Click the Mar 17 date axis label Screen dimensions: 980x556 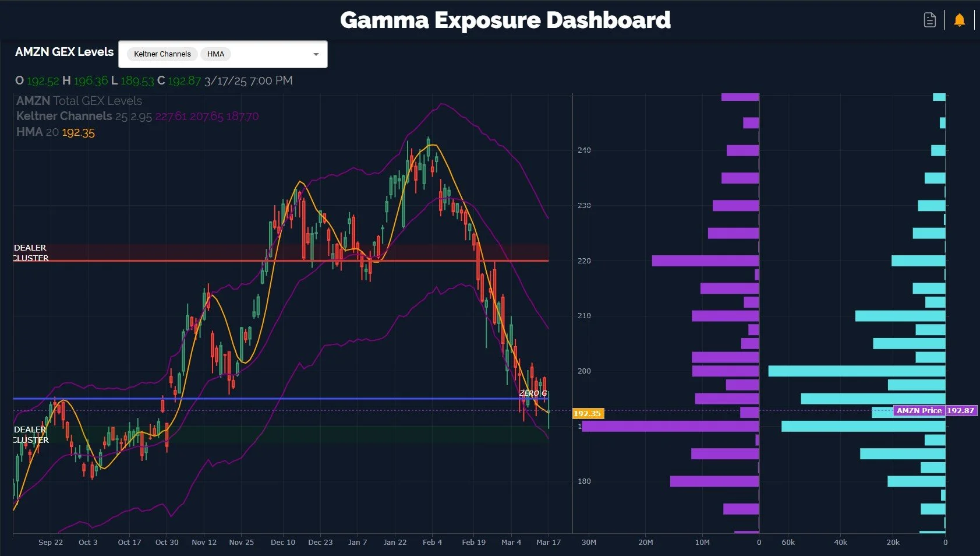point(549,543)
